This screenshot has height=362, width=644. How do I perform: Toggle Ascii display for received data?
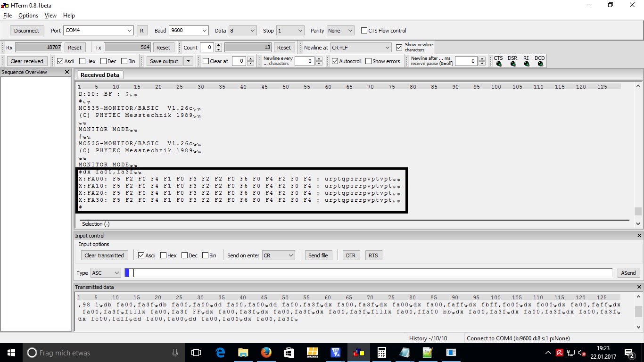[x=60, y=61]
